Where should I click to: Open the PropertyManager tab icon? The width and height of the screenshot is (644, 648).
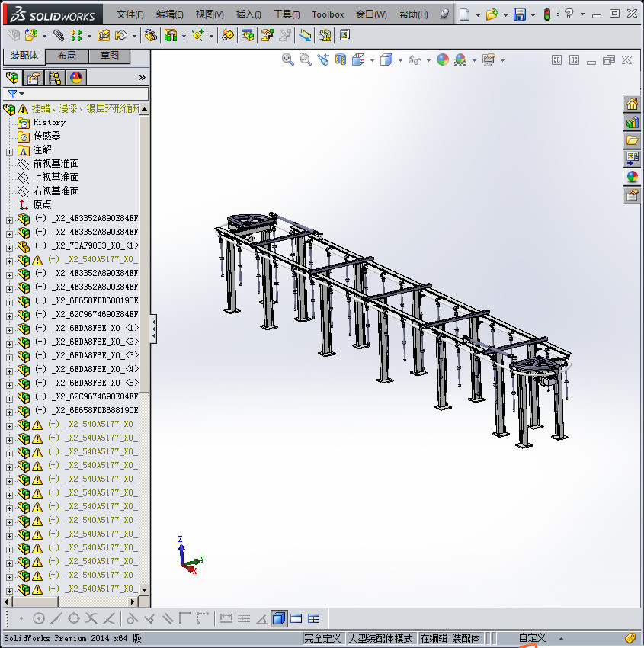pyautogui.click(x=34, y=78)
